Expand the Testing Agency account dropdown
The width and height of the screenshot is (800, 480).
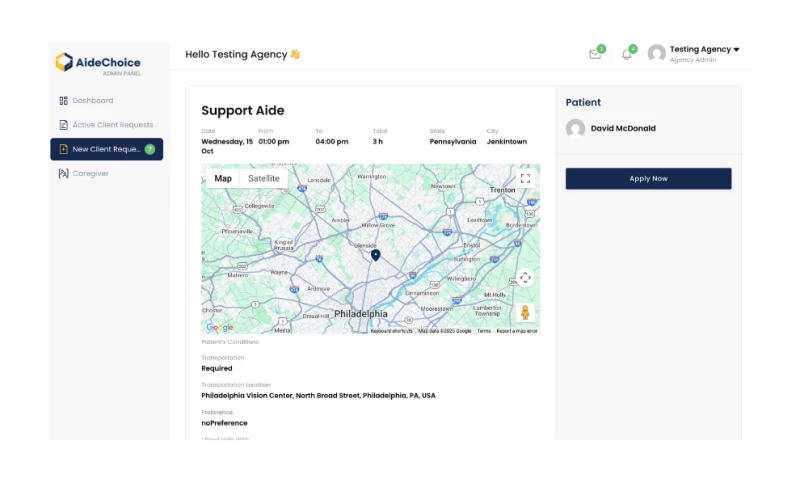736,49
